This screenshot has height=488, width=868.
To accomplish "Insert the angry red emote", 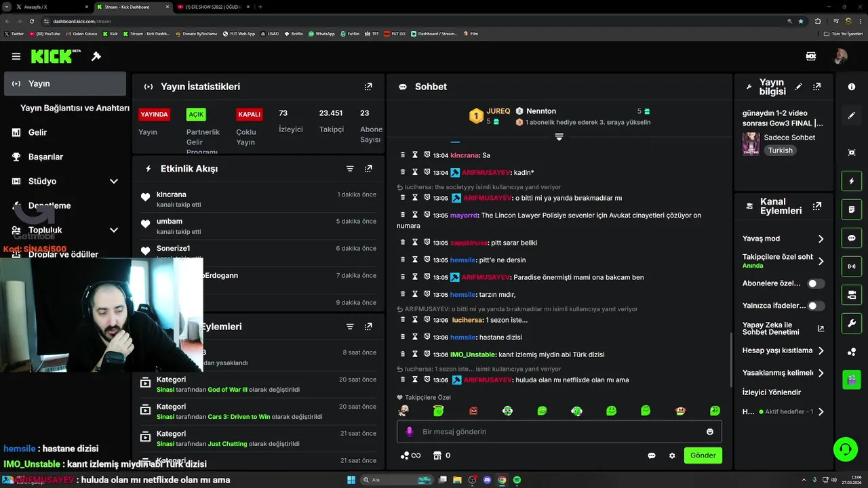I will point(473,411).
